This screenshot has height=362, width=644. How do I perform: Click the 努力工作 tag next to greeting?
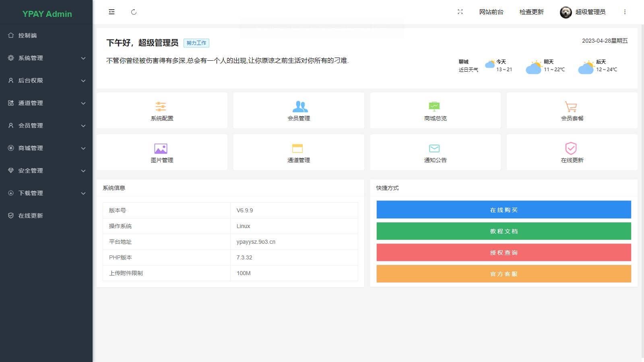point(196,43)
